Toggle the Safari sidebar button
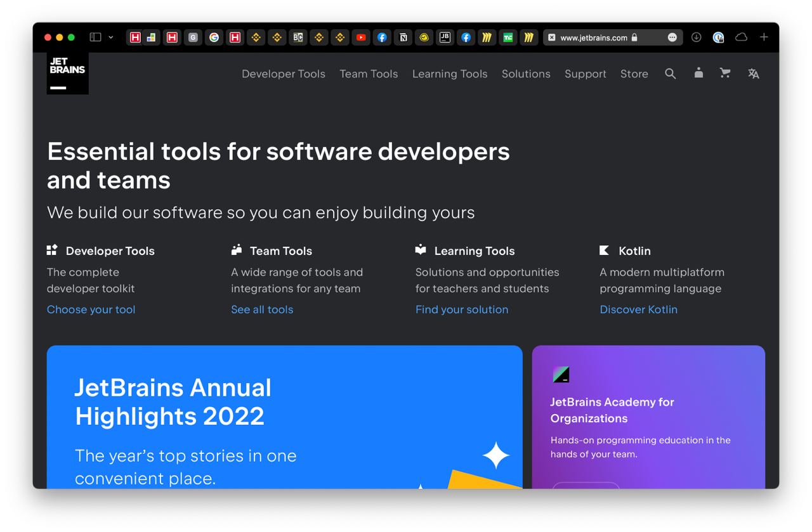The width and height of the screenshot is (812, 532). pos(95,37)
